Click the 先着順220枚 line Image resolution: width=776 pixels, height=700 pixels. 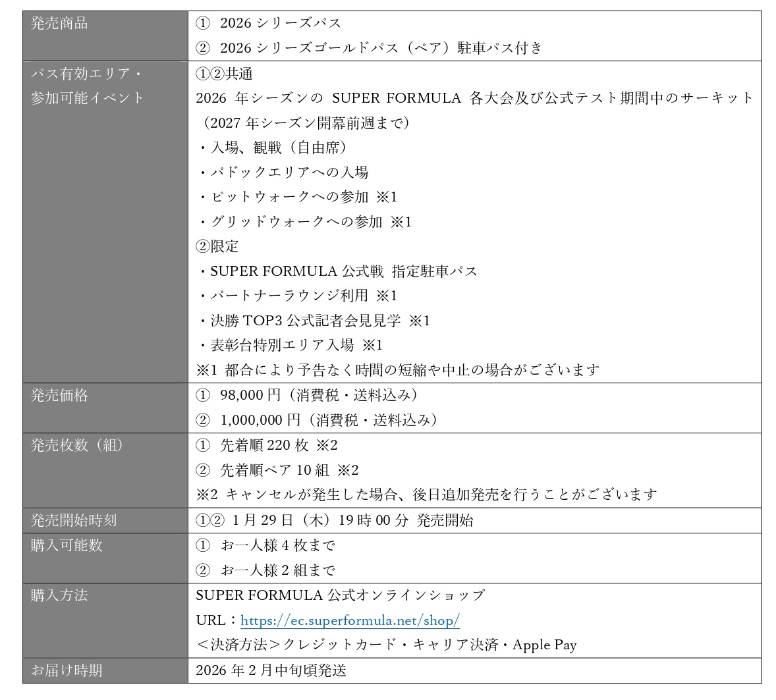coord(267,445)
